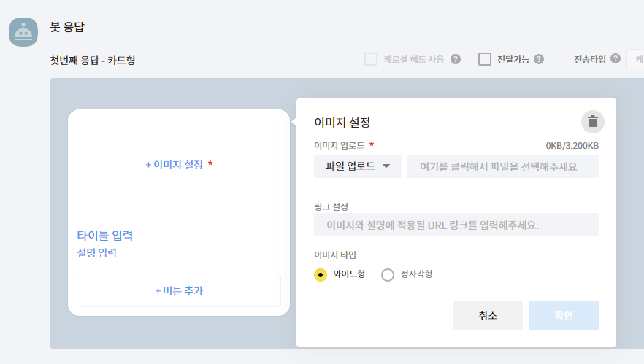
Task: Click the 이미지 설정 panel title
Action: point(342,123)
